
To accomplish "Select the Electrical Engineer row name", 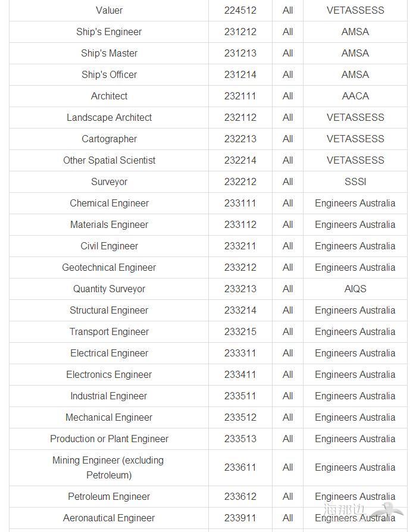I will pos(109,353).
